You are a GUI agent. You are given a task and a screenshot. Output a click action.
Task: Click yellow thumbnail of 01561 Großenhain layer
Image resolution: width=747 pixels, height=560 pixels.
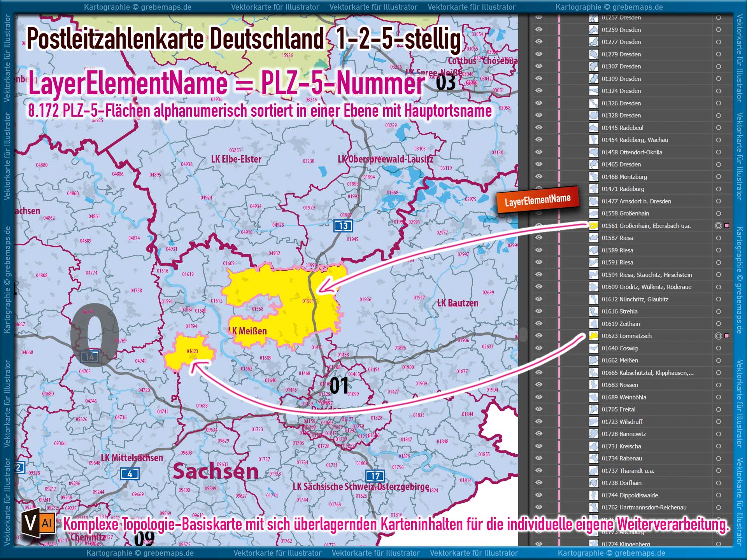point(594,226)
